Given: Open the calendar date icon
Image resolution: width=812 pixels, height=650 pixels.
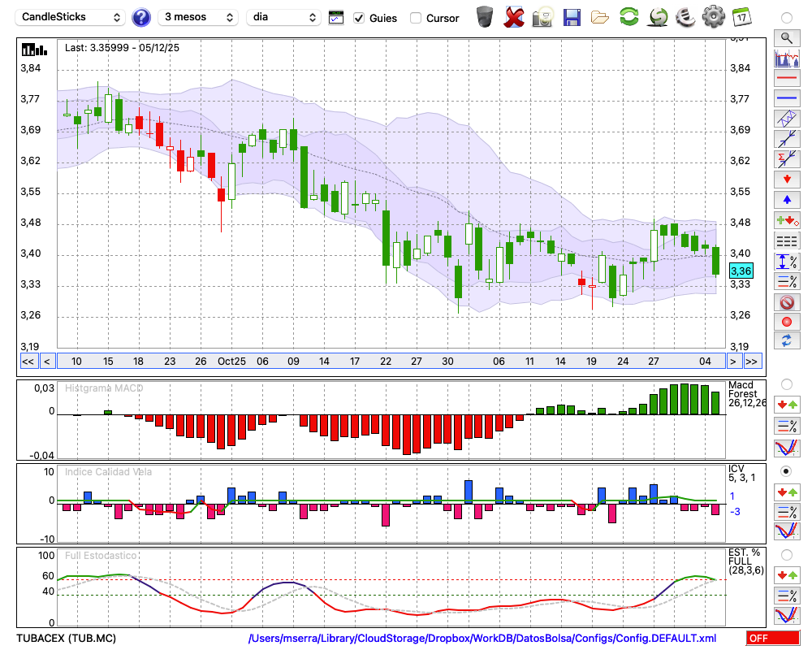Looking at the screenshot, I should coord(741,17).
